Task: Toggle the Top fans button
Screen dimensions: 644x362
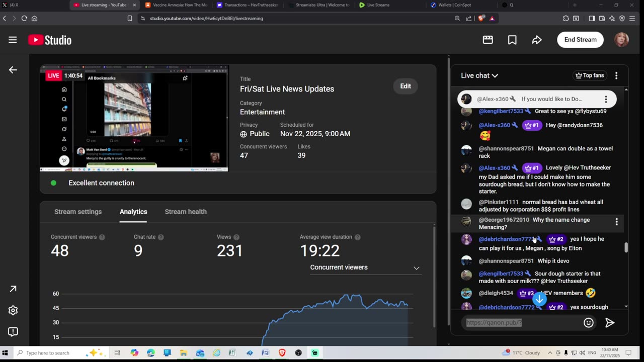Action: tap(590, 75)
